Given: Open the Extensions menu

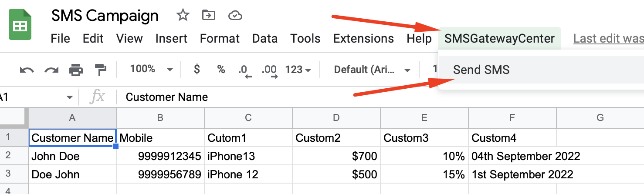Looking at the screenshot, I should point(363,38).
